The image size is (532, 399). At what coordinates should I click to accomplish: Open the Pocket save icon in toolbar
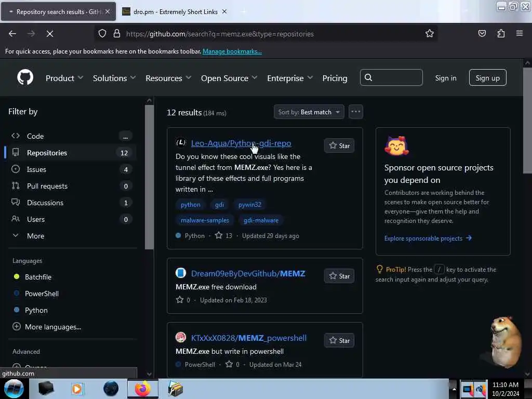[482, 33]
